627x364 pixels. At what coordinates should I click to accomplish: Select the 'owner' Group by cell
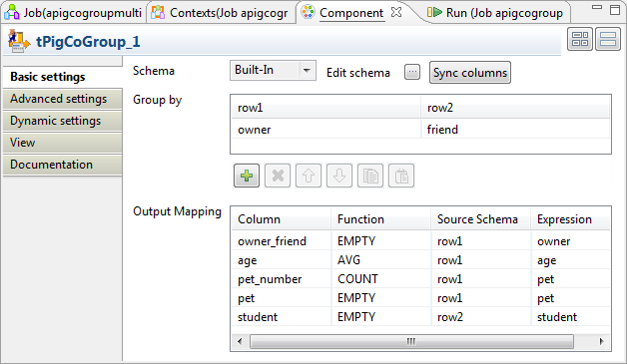point(325,130)
